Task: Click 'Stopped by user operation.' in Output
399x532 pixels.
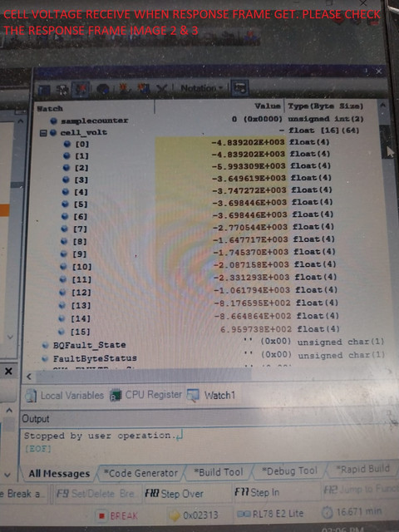Action: 98,436
